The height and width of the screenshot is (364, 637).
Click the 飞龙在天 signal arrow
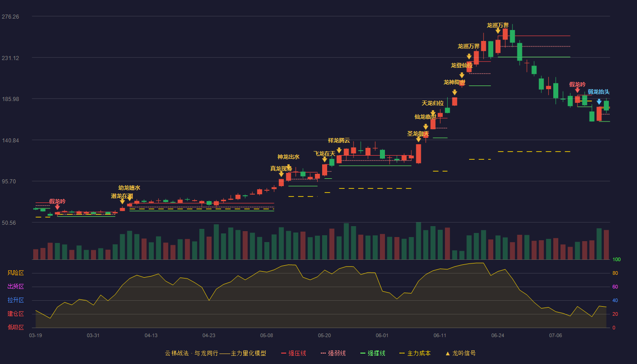(x=324, y=159)
